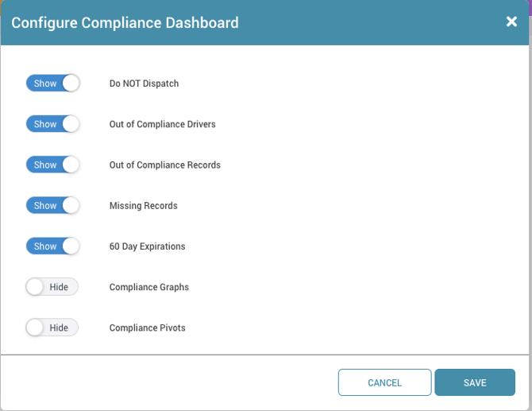Click the Cancel button
Image resolution: width=532 pixels, height=411 pixels.
[384, 382]
